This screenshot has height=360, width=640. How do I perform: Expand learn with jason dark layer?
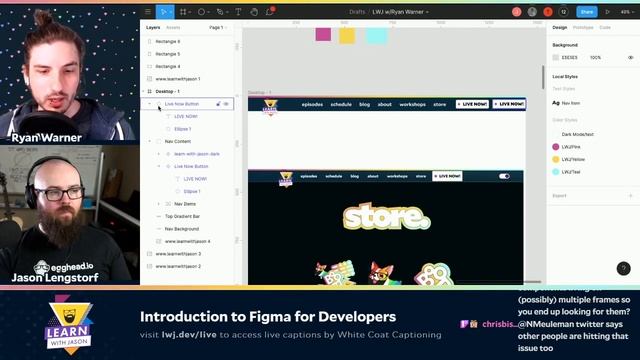pos(159,154)
